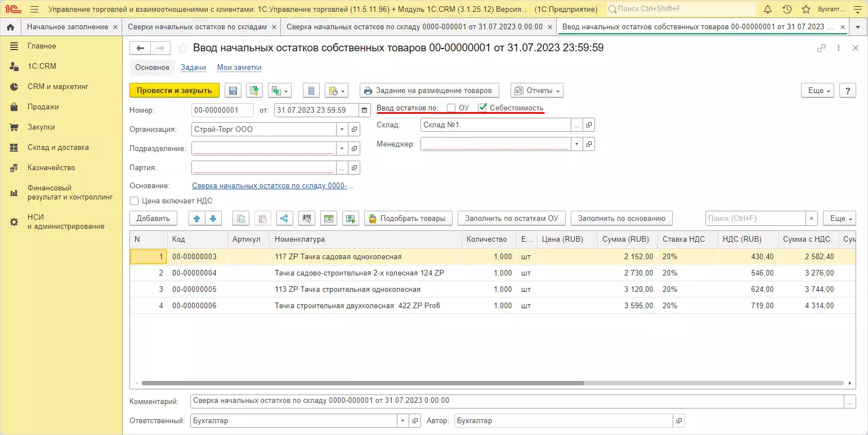Click the barcode search icon
Viewport: 868px width, 435px height.
pos(307,219)
